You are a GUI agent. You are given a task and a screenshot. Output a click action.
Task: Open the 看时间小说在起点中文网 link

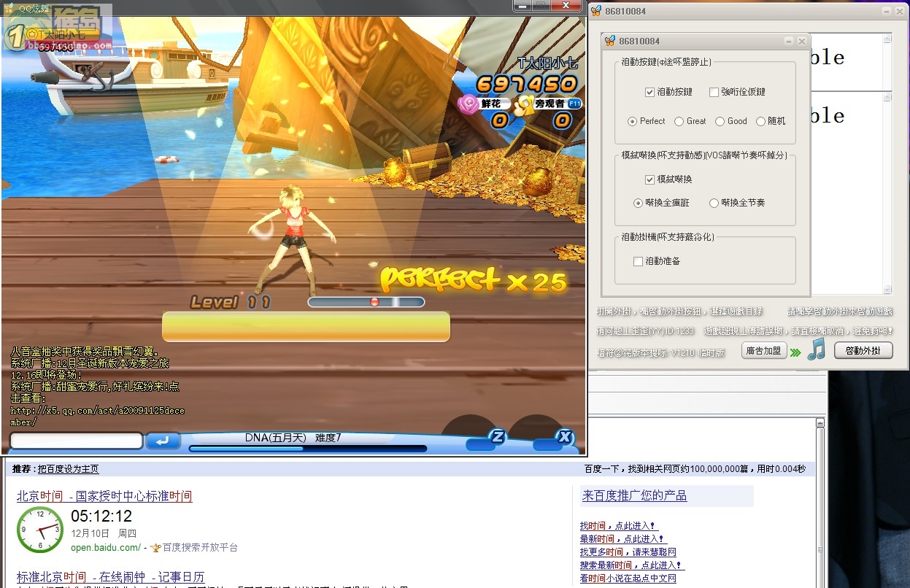628,579
